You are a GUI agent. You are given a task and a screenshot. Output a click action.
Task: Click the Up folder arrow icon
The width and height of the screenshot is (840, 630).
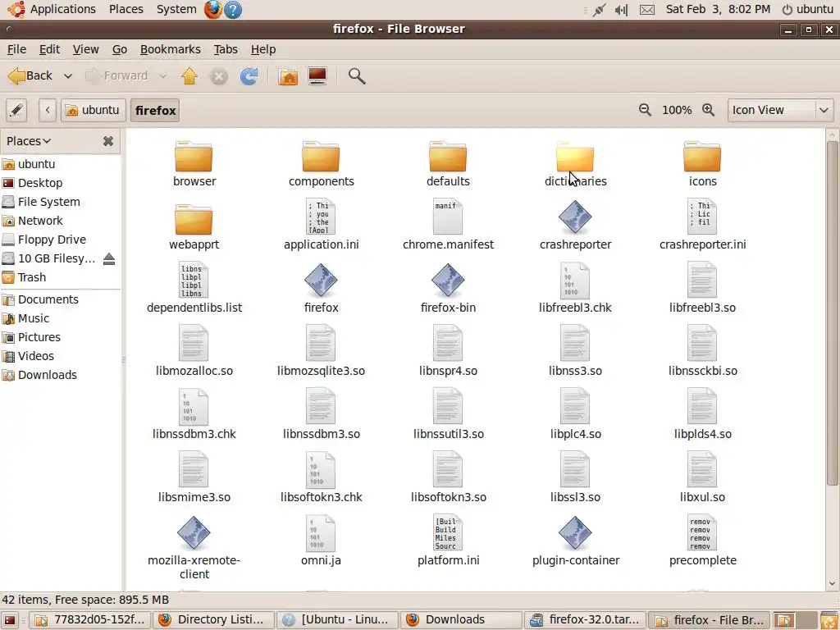point(189,76)
